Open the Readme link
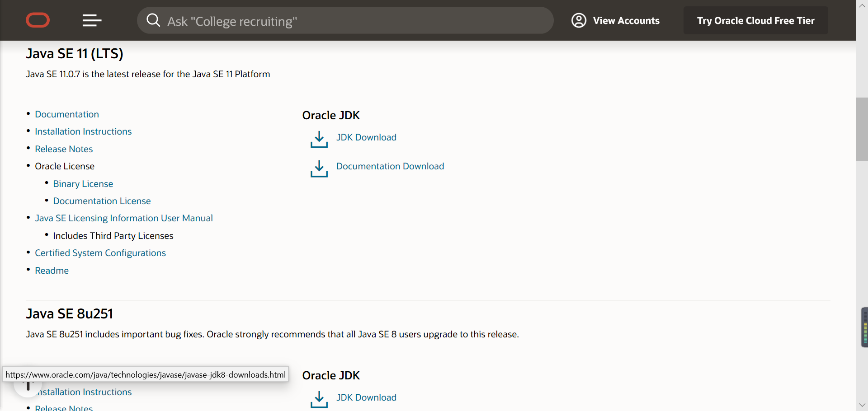 click(x=52, y=271)
